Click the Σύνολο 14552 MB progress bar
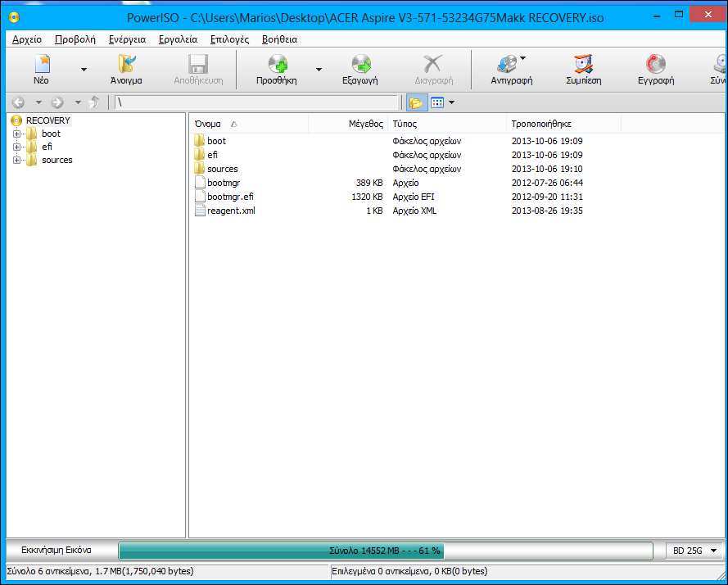Screen dimensions: 728x585 [386, 551]
